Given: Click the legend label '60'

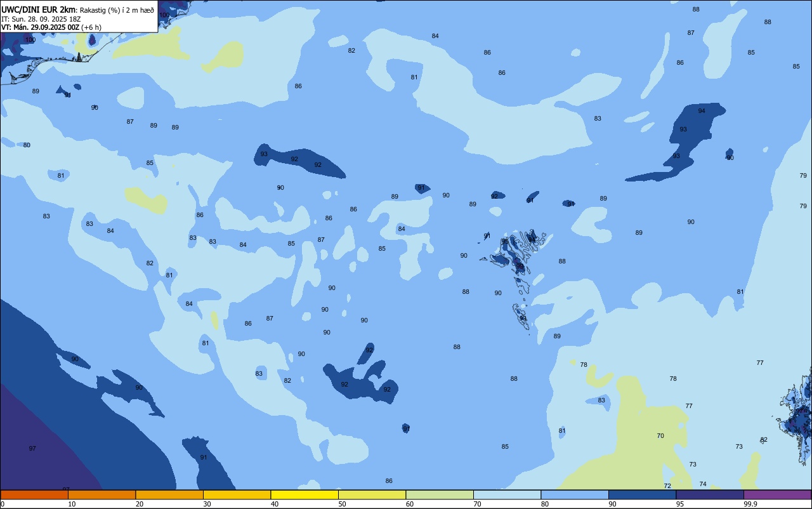Looking at the screenshot, I should tap(410, 504).
